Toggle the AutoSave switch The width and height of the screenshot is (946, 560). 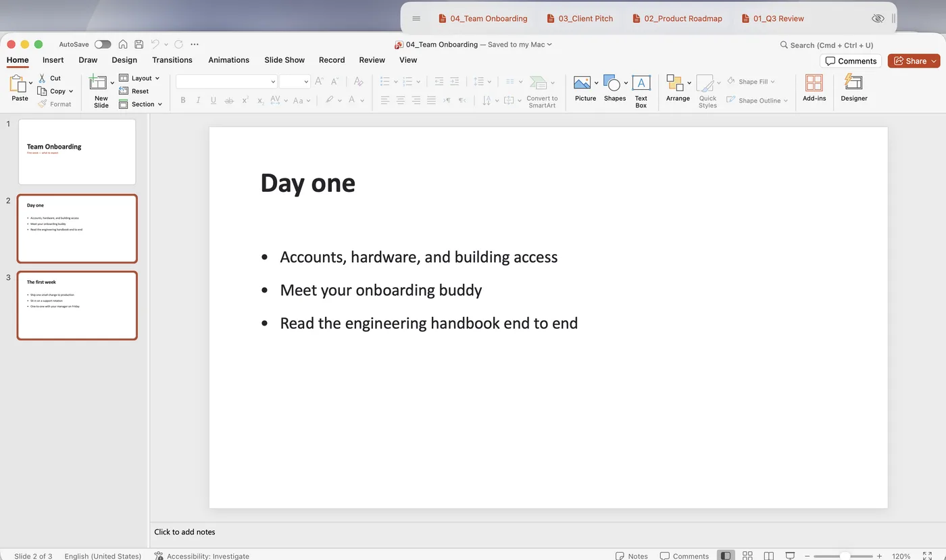pyautogui.click(x=103, y=45)
